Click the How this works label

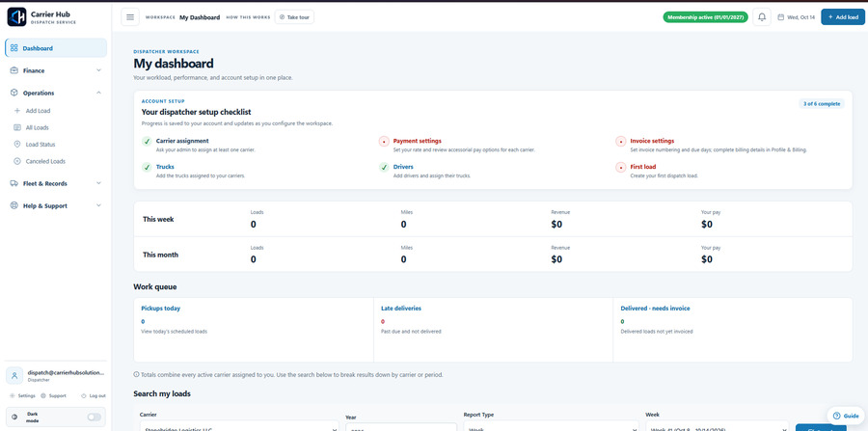pos(248,17)
